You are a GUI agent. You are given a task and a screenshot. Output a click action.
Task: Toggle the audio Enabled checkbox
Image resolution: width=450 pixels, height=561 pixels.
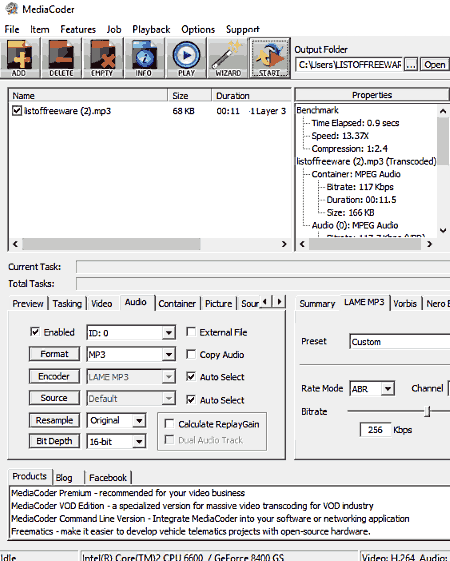point(35,332)
